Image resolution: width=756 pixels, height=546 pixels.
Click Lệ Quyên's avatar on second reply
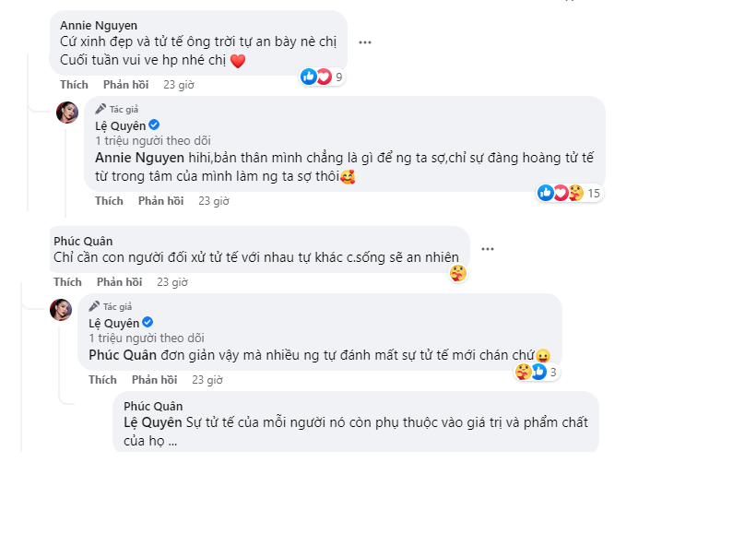pos(61,310)
